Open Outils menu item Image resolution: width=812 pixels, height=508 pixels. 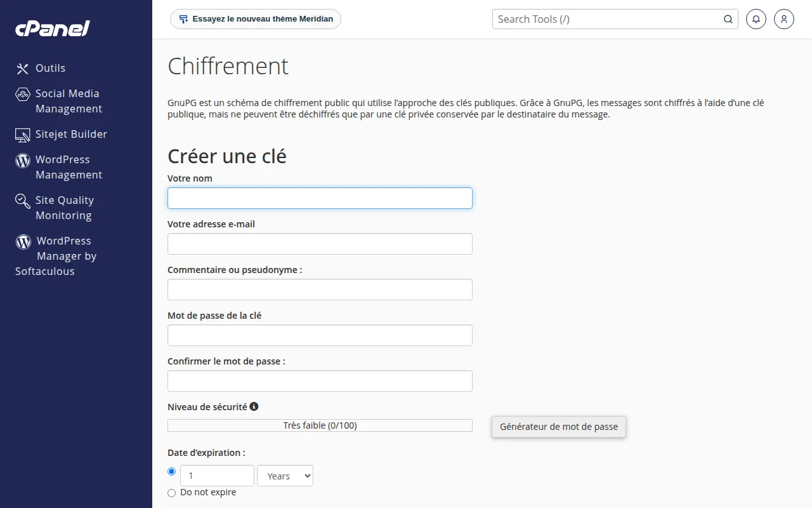tap(51, 68)
